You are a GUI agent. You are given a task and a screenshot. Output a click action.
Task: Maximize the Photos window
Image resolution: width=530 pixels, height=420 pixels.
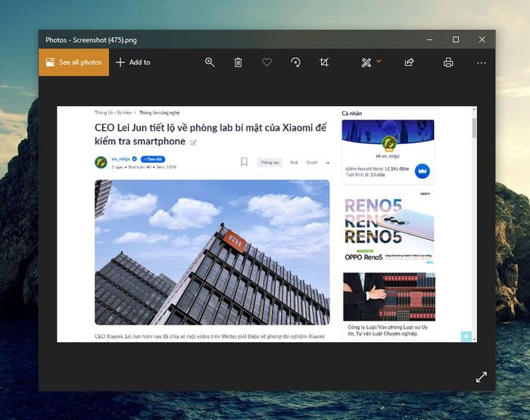point(456,39)
